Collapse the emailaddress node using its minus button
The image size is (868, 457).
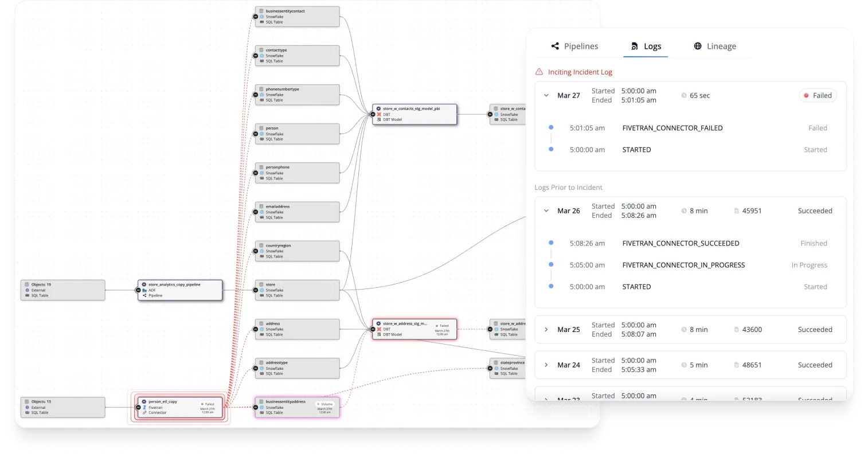[x=256, y=212]
